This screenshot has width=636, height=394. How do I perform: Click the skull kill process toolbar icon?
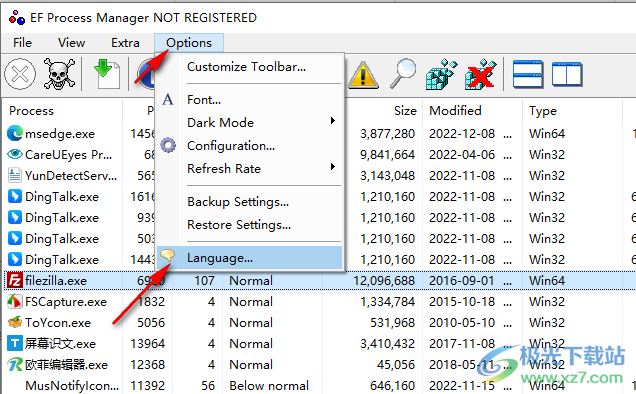59,74
